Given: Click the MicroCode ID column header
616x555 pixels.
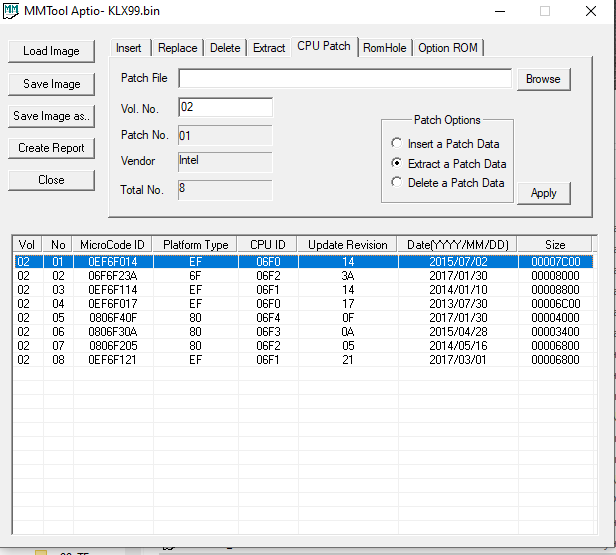Looking at the screenshot, I should [112, 245].
